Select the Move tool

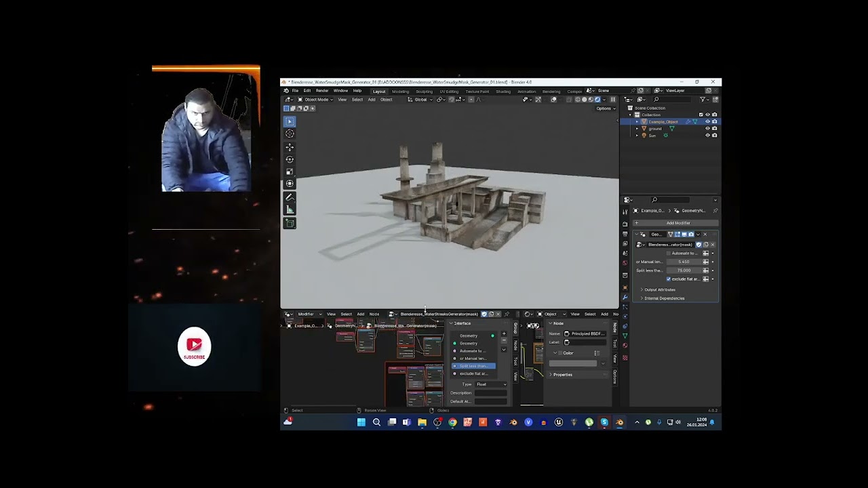click(x=290, y=147)
